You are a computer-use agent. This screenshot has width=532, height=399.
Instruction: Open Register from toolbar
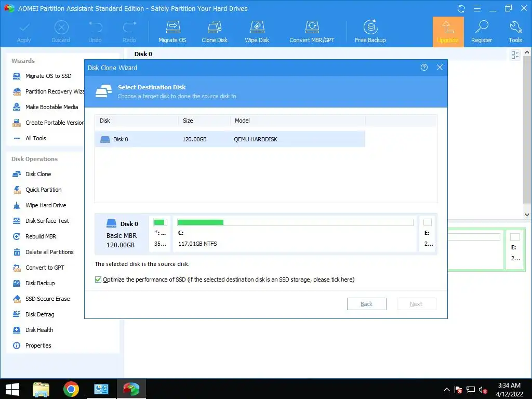[x=481, y=32]
